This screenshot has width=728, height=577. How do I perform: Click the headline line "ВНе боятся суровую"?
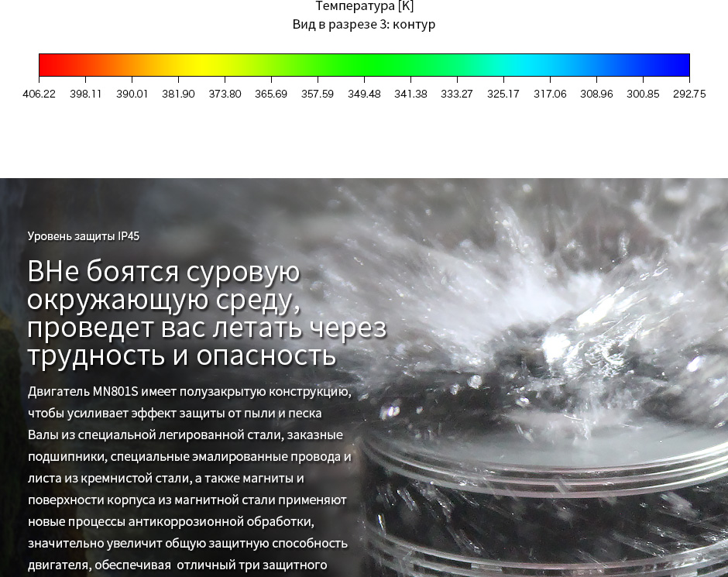tap(164, 271)
